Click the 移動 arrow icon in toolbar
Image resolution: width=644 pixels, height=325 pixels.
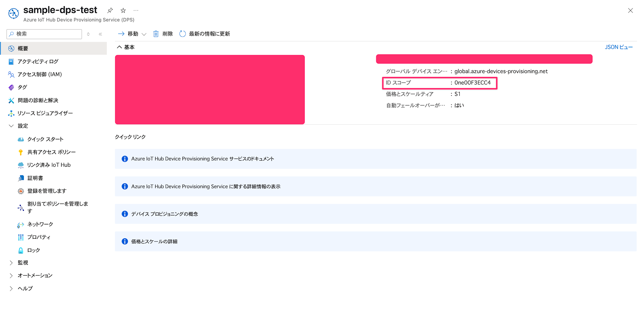(x=121, y=34)
